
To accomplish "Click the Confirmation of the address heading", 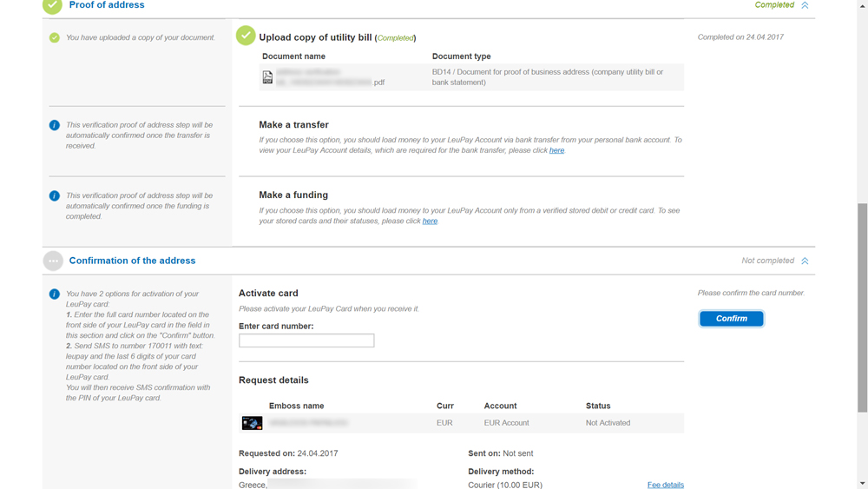I will point(132,261).
